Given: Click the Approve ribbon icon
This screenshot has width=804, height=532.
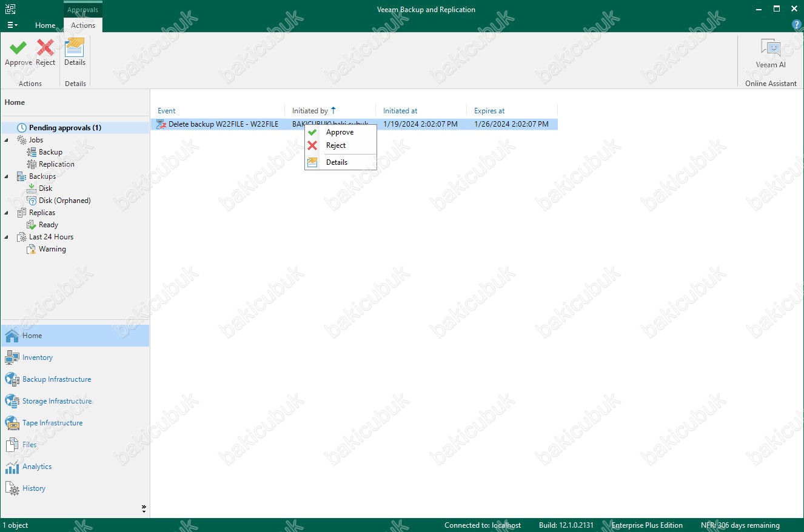Looking at the screenshot, I should click(x=18, y=53).
